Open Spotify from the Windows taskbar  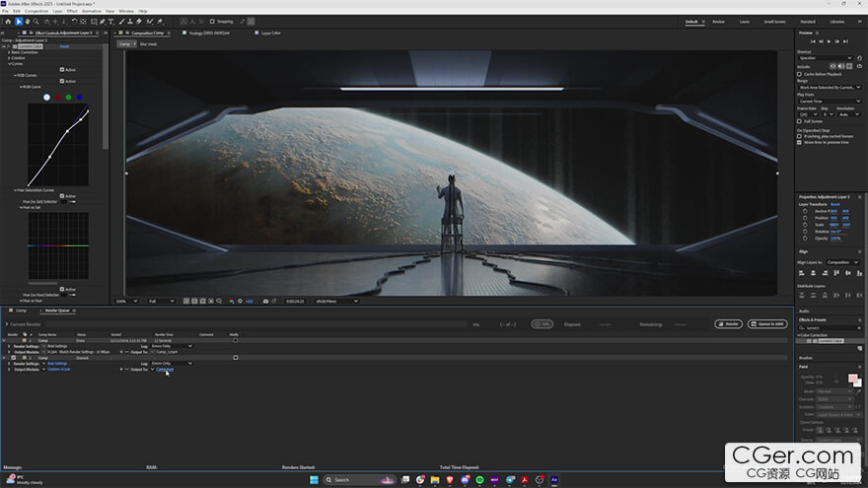point(479,480)
